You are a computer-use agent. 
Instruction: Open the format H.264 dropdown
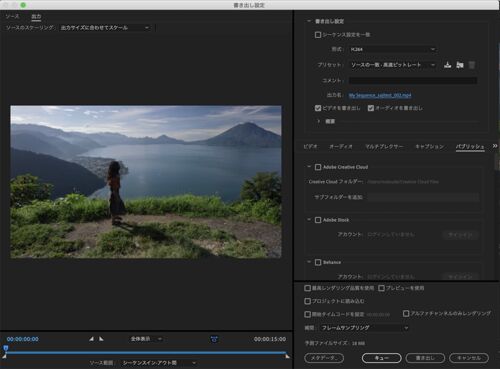tap(393, 49)
